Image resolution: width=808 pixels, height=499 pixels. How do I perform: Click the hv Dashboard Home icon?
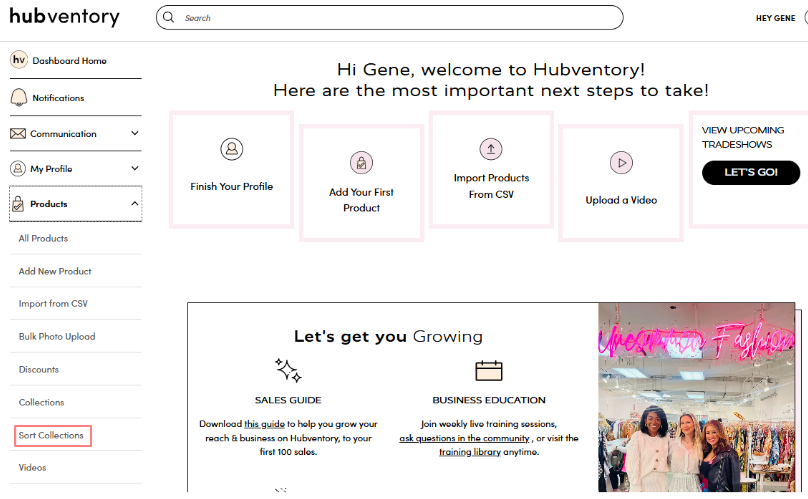(x=19, y=60)
